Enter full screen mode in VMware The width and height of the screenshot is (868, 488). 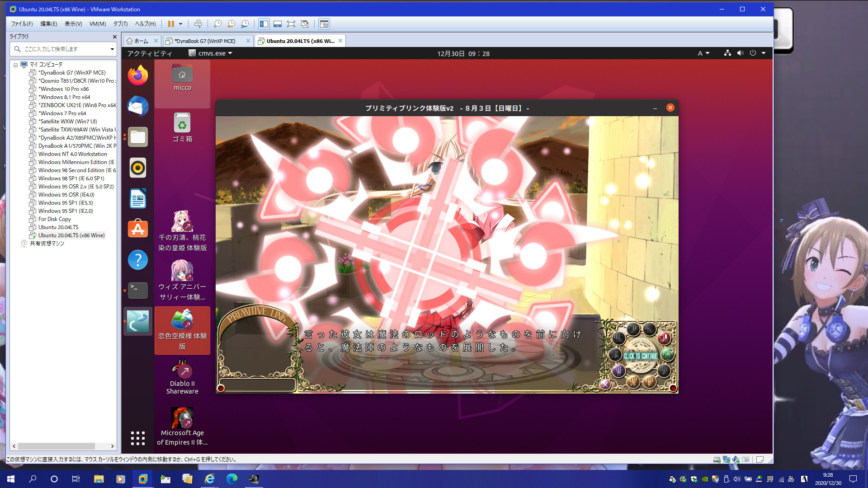(x=291, y=24)
